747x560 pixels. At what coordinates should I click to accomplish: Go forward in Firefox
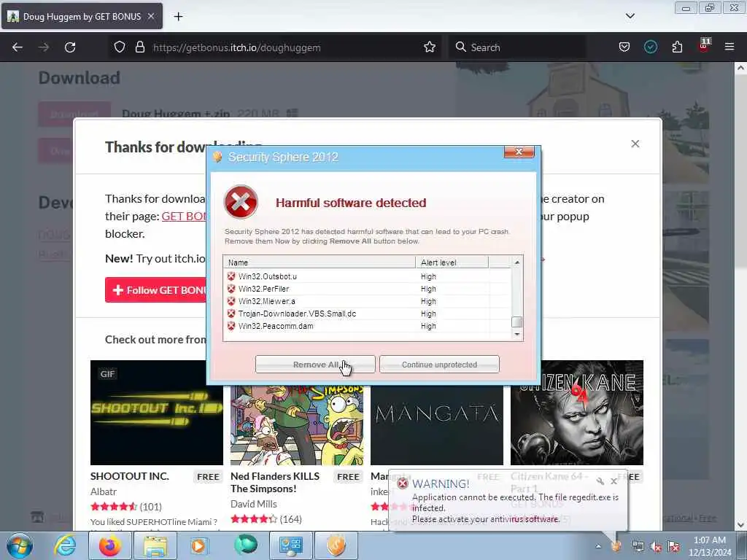(44, 47)
